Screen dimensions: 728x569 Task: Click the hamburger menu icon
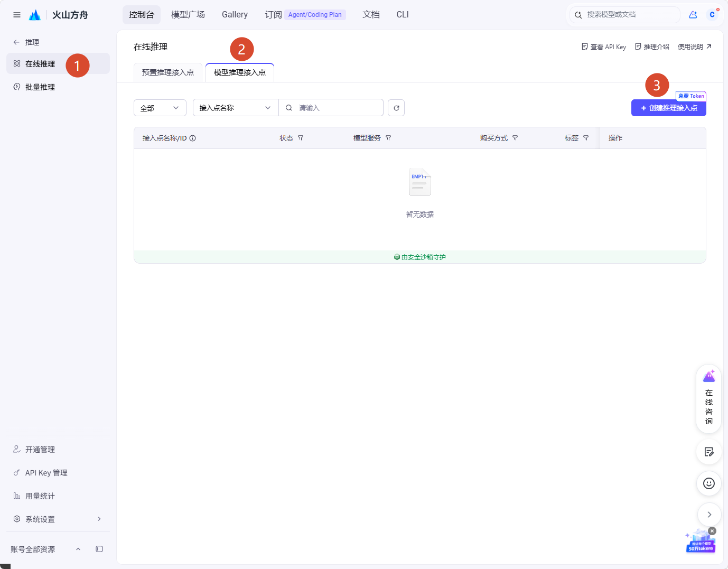coord(17,15)
